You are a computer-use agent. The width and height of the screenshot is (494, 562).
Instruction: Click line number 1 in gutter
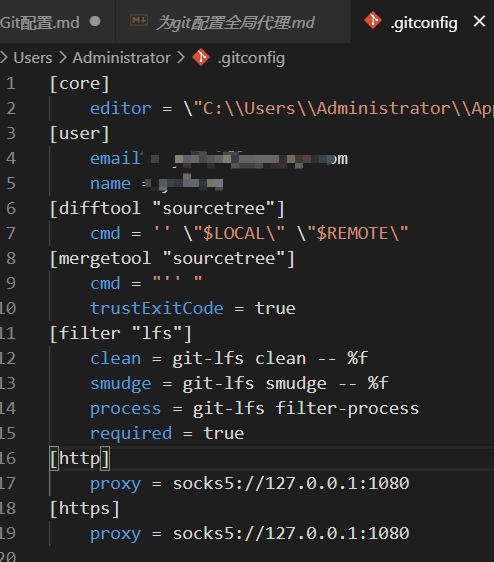coord(11,84)
